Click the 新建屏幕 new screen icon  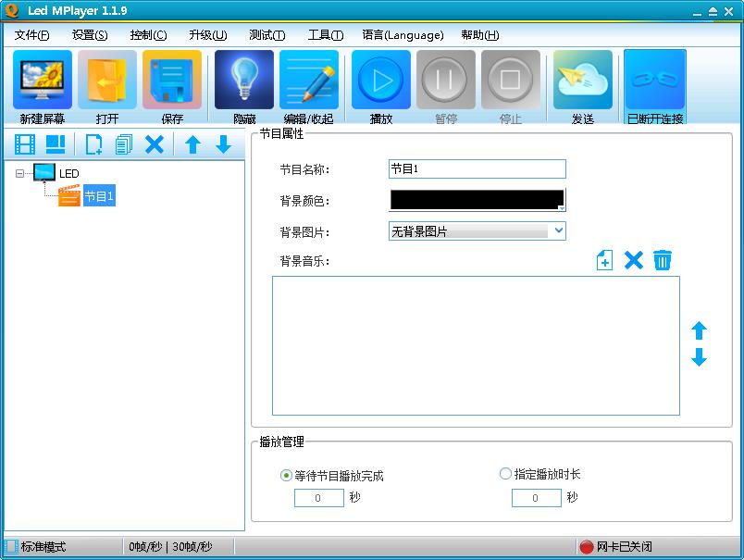click(43, 80)
